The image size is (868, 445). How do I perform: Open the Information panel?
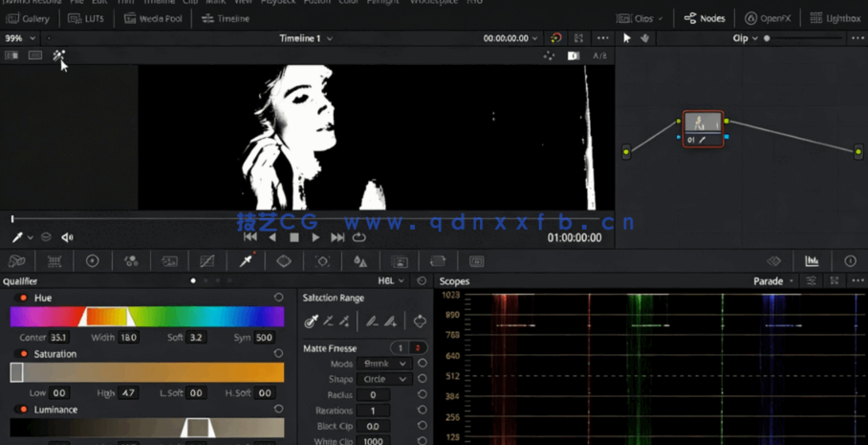point(850,261)
